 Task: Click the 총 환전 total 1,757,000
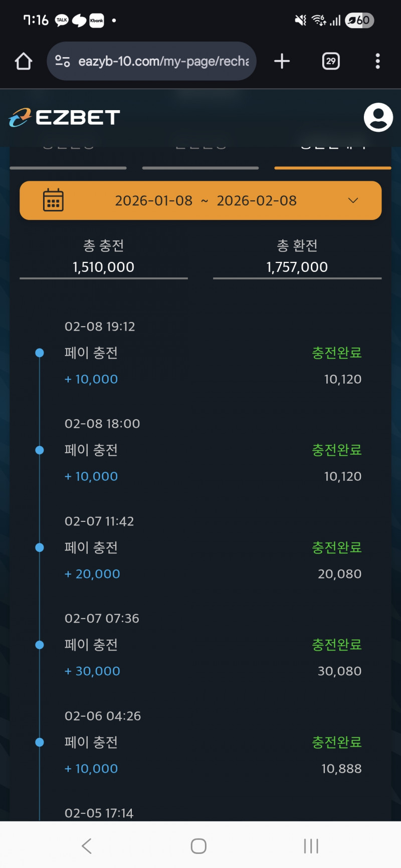pyautogui.click(x=297, y=267)
